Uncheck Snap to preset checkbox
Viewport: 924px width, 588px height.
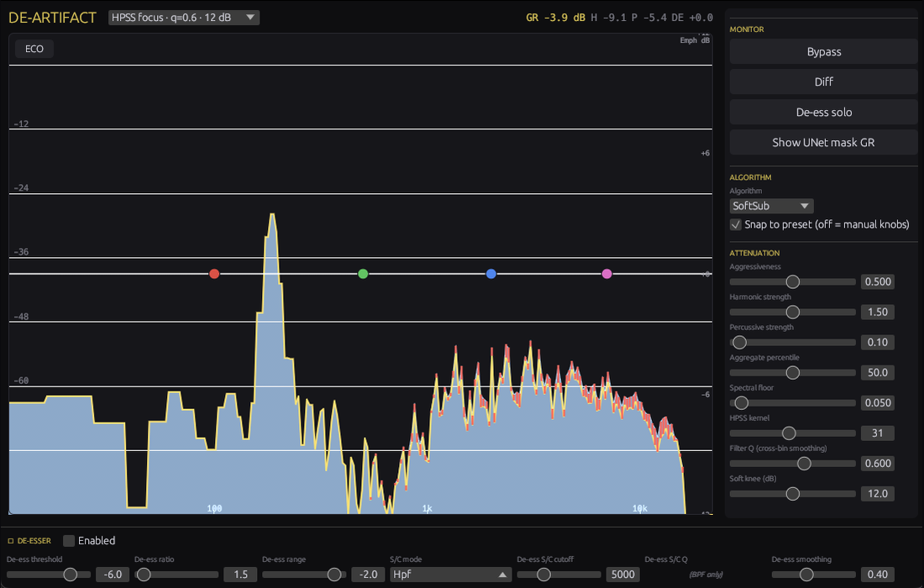pyautogui.click(x=736, y=224)
